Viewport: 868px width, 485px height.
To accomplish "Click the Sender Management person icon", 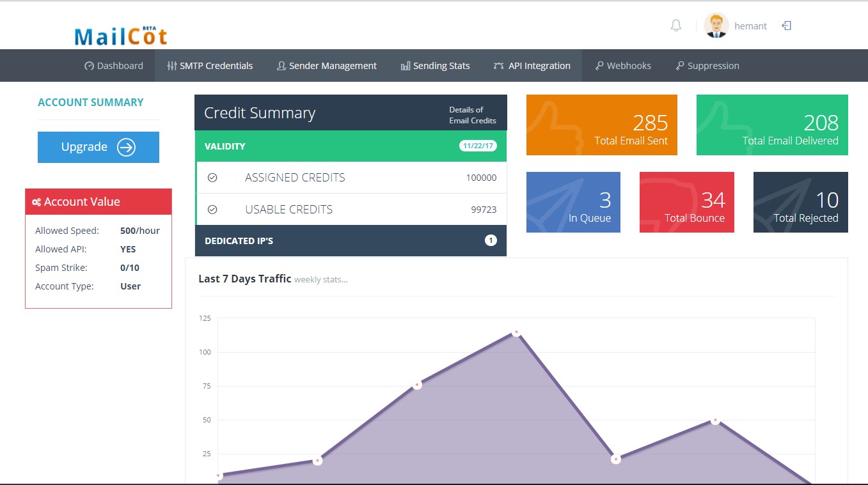I will tap(281, 66).
